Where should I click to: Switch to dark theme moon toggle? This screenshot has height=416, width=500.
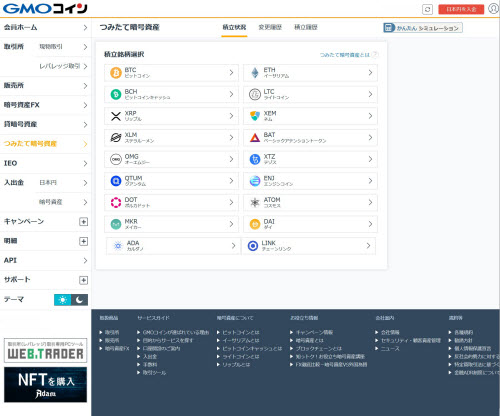point(79,300)
